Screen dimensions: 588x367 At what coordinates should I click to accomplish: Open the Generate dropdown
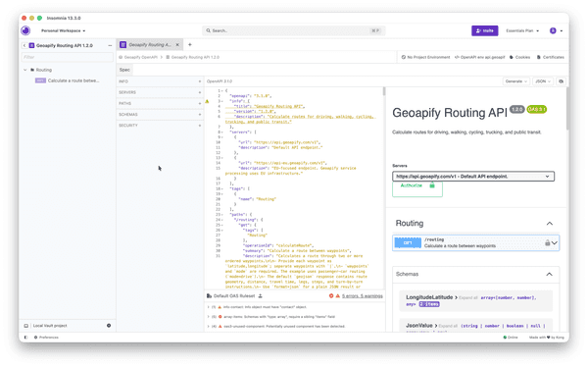[516, 81]
